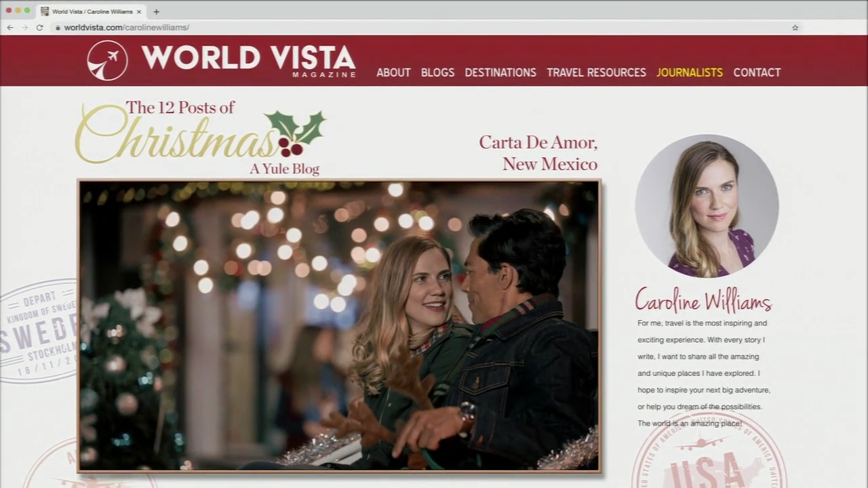Click the World Vista airplane logo
Image resolution: width=868 pixels, height=488 pixels.
point(107,60)
